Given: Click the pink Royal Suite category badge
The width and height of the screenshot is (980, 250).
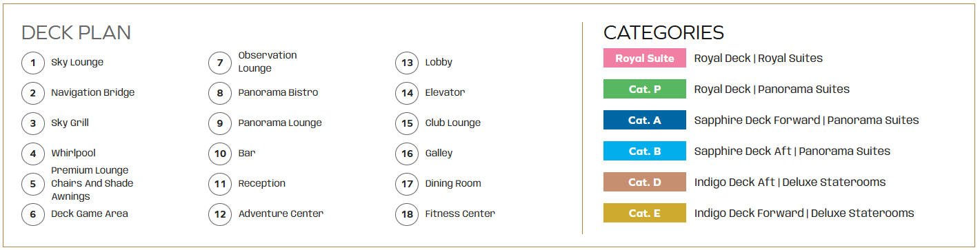Looking at the screenshot, I should [x=645, y=58].
